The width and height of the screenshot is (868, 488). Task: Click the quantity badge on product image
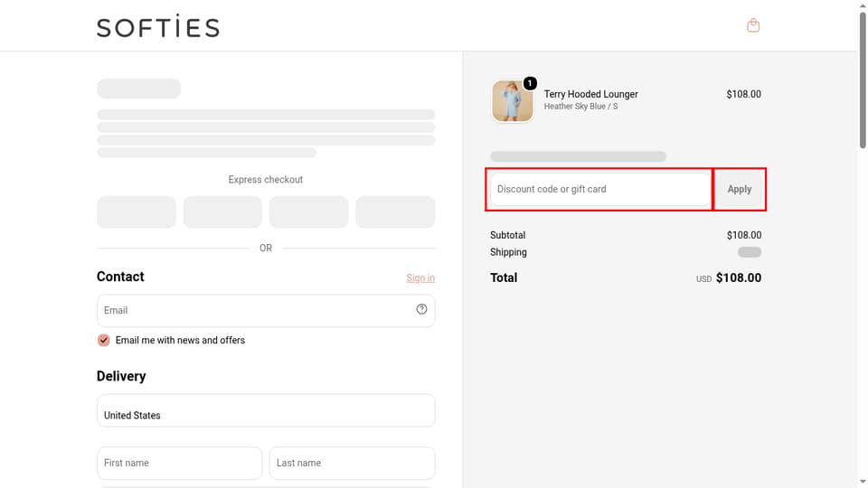(530, 83)
